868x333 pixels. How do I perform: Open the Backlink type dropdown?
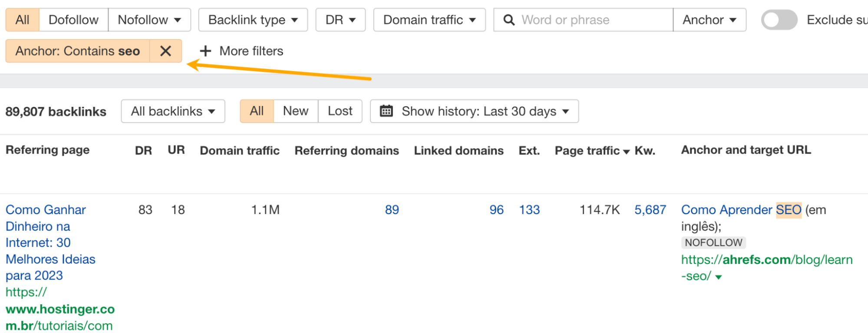point(253,20)
